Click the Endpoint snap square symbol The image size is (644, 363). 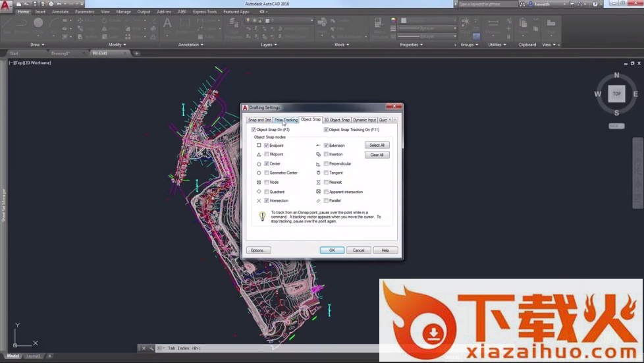(x=259, y=145)
